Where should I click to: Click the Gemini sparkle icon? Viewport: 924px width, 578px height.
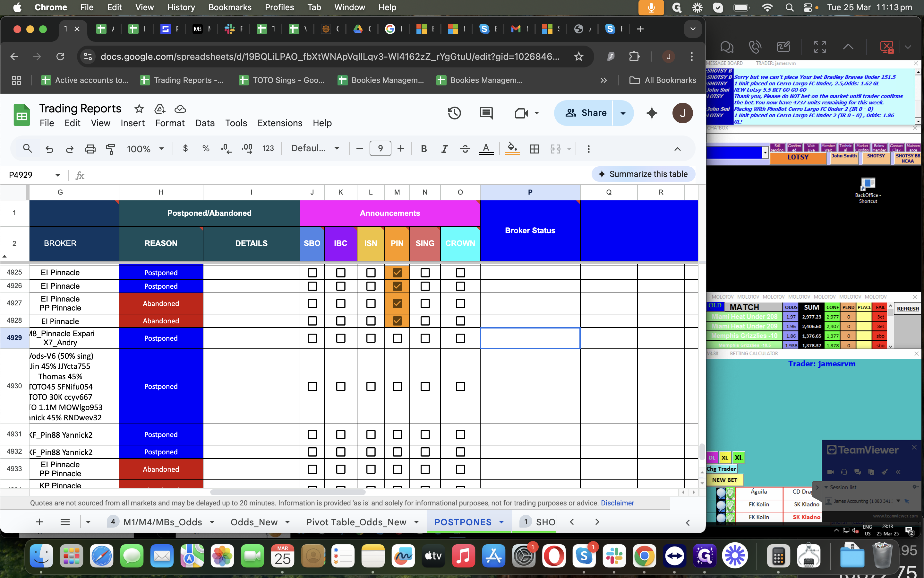click(652, 113)
